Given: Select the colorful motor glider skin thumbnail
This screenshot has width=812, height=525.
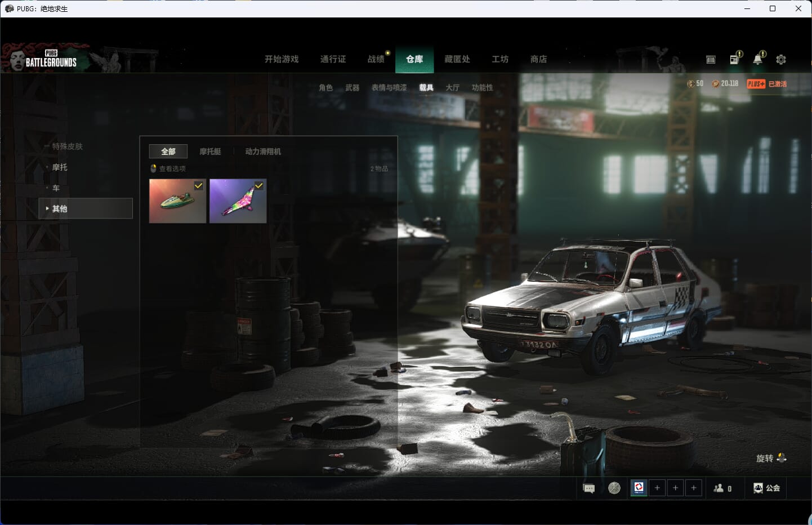Looking at the screenshot, I should click(x=238, y=201).
